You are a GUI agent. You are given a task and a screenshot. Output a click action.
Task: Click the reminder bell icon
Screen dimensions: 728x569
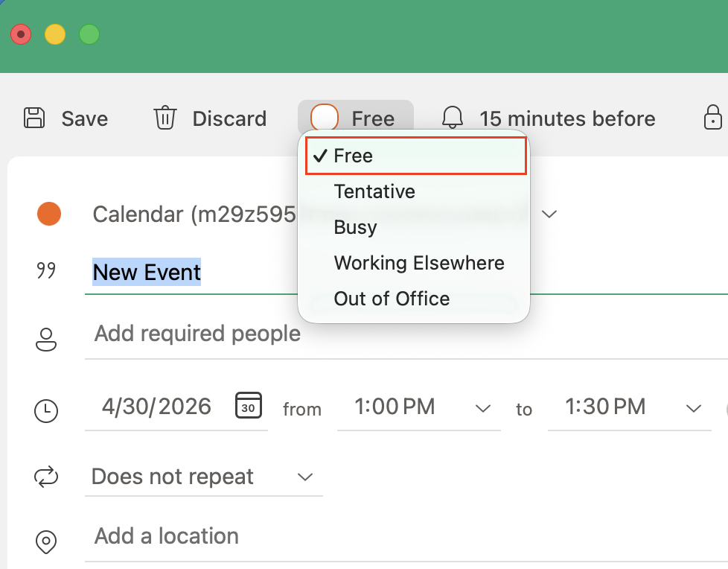tap(453, 118)
